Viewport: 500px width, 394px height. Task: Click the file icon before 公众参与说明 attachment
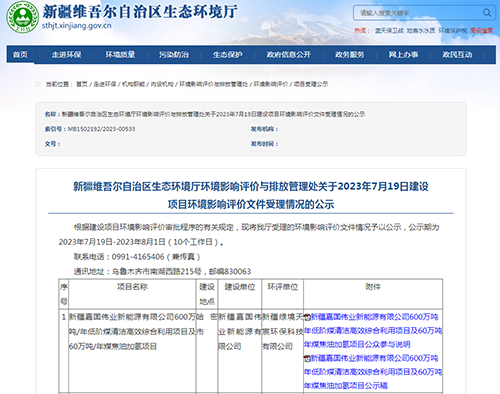(307, 317)
